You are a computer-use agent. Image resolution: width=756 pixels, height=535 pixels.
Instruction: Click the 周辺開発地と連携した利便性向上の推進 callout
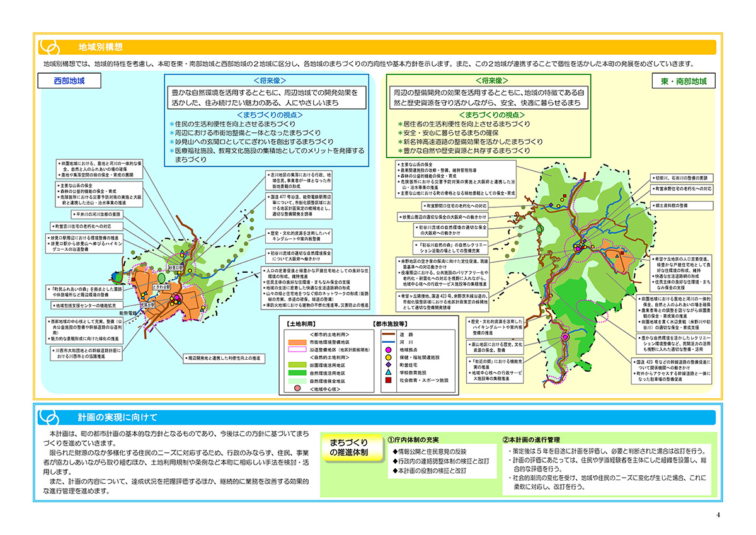[x=225, y=357]
